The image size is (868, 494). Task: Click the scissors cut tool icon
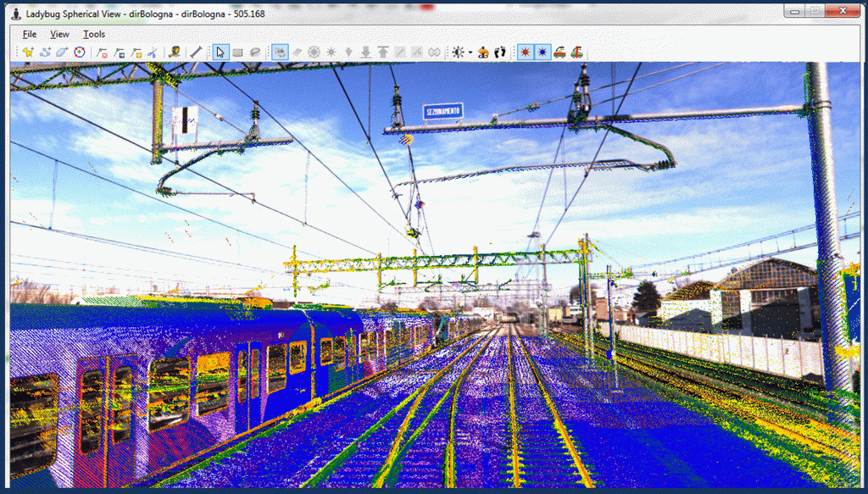click(x=153, y=53)
